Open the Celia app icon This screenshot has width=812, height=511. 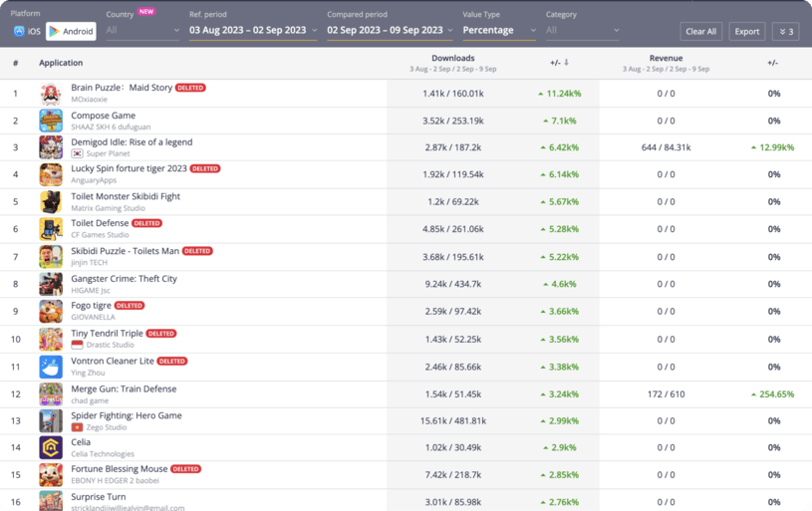tap(51, 447)
